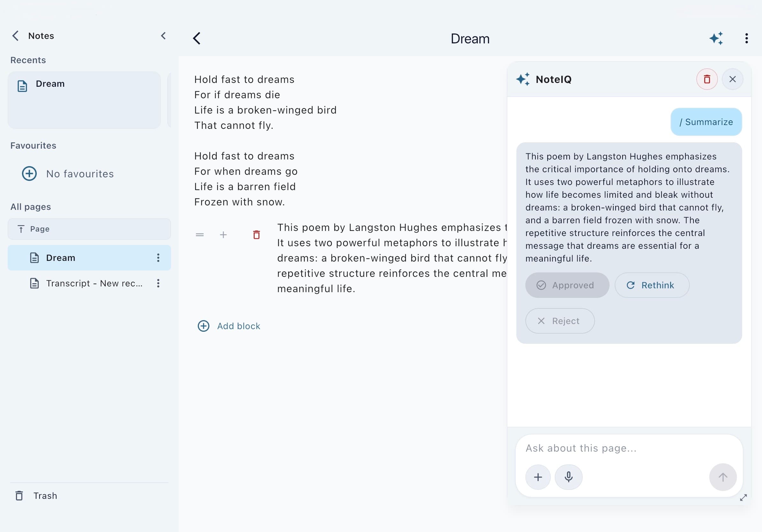Go back using arrow beside Notes
This screenshot has height=532, width=762.
pos(15,36)
